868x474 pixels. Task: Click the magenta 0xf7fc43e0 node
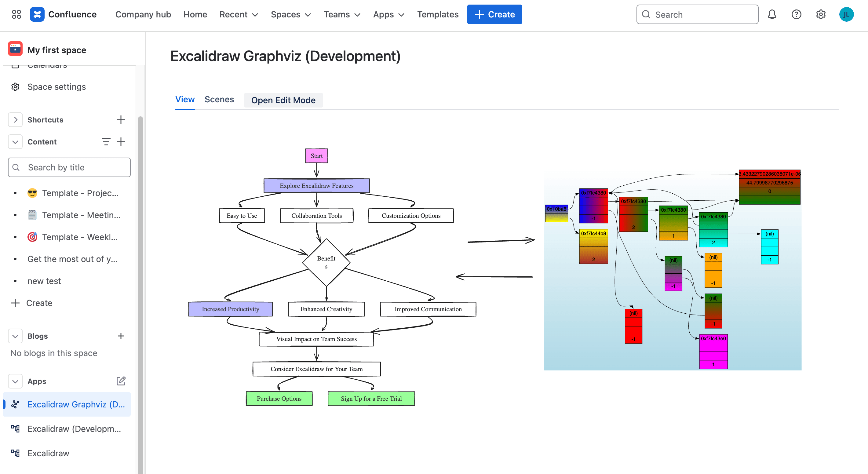coord(713,351)
